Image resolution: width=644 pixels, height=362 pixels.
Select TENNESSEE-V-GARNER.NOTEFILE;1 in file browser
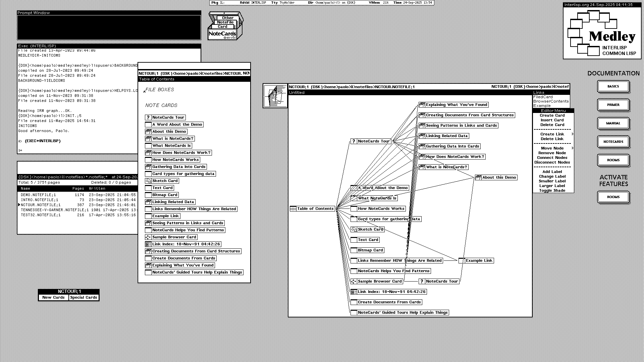[x=78, y=210]
